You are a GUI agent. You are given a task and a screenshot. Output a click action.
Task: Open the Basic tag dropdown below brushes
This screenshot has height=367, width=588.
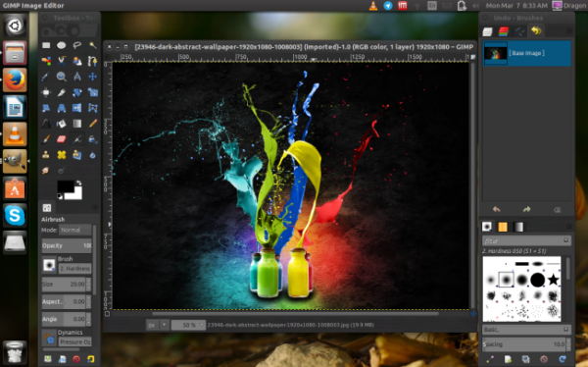tap(526, 330)
